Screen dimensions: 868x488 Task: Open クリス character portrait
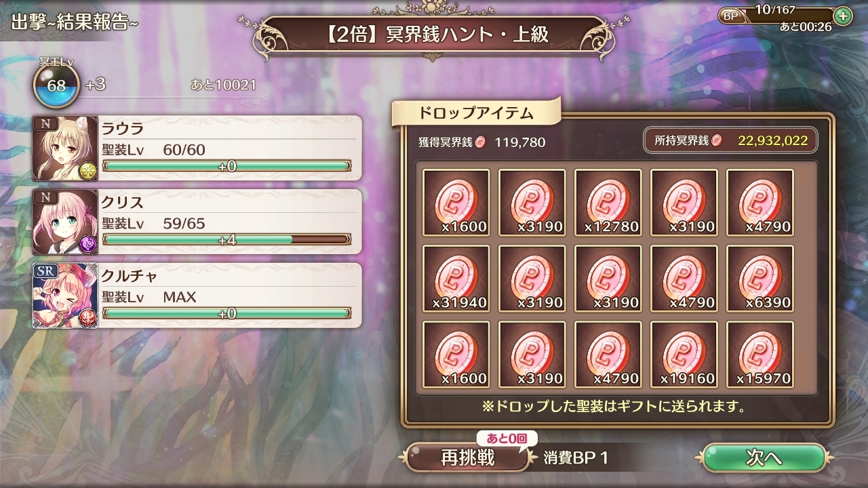[65, 222]
